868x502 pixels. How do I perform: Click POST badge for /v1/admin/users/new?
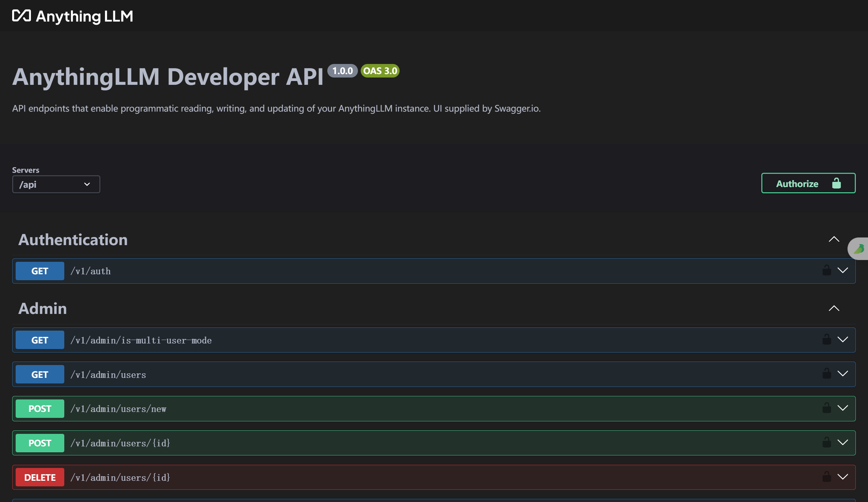click(x=40, y=408)
